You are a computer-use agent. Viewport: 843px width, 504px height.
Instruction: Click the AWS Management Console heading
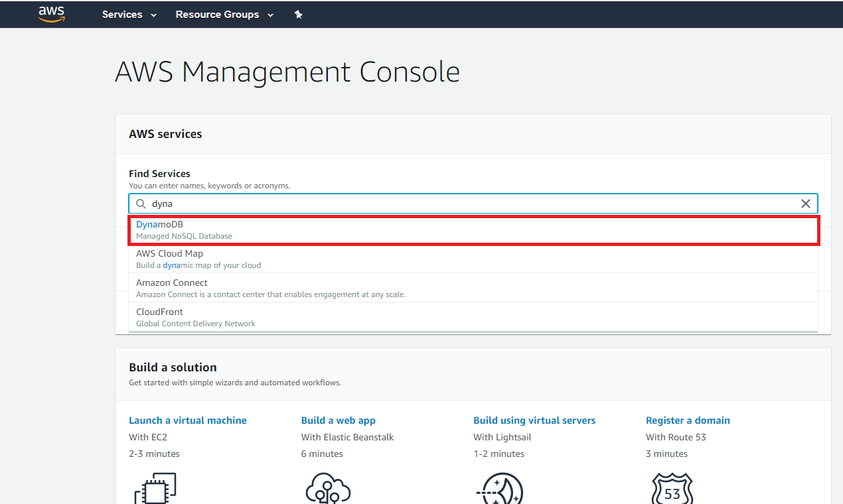point(287,72)
